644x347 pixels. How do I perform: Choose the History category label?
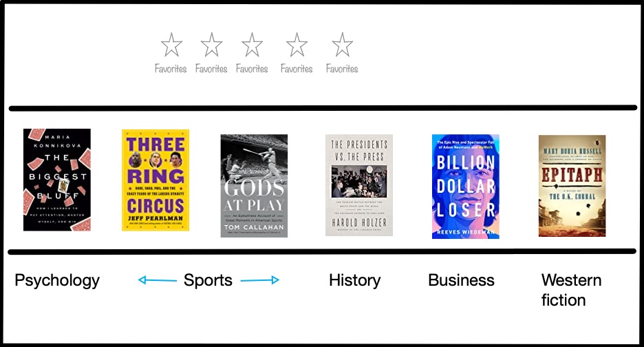[354, 280]
